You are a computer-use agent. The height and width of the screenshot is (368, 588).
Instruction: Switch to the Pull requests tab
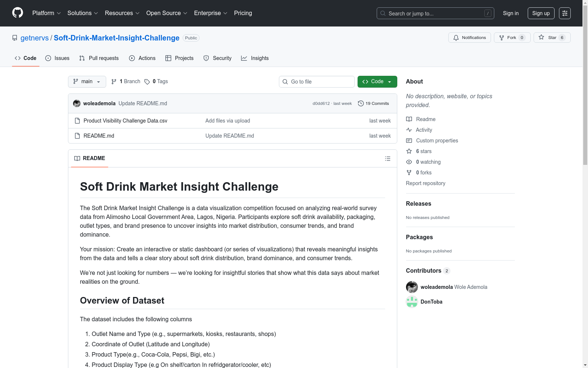coord(99,58)
